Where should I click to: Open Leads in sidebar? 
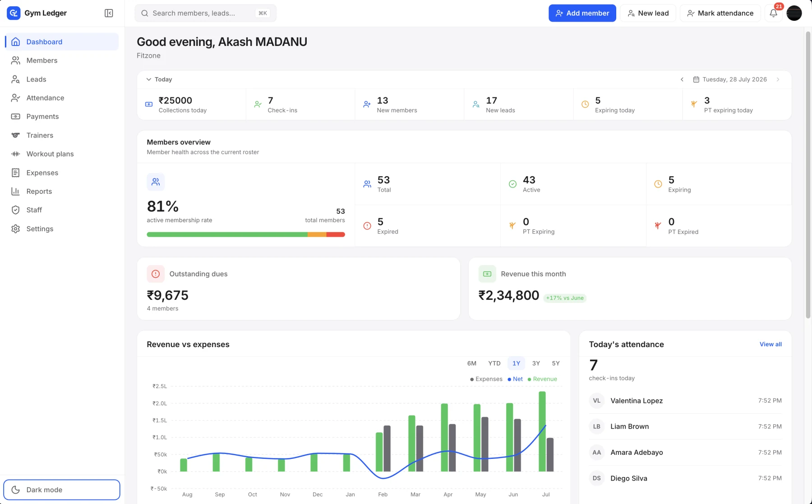click(62, 79)
